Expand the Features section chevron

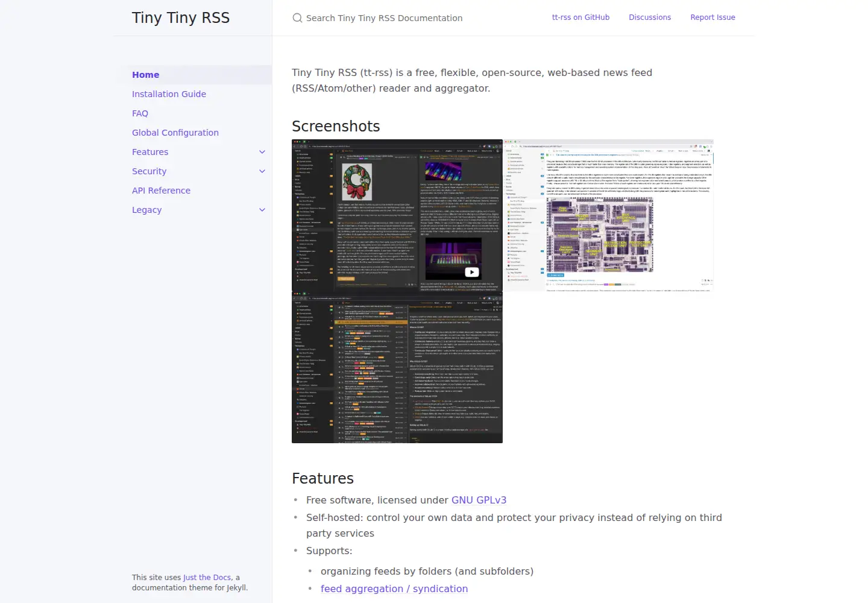point(262,152)
